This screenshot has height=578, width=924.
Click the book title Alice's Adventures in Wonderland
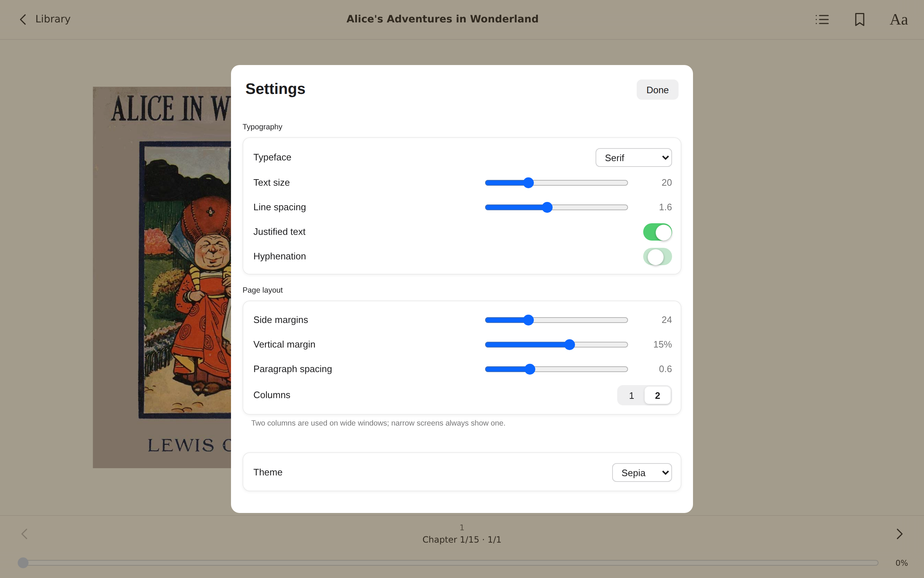click(x=442, y=19)
